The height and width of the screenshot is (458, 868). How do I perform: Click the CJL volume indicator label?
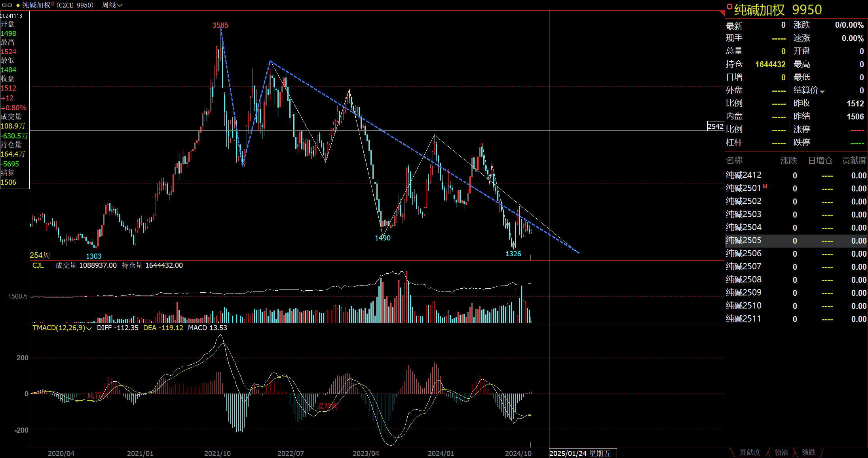(x=38, y=265)
